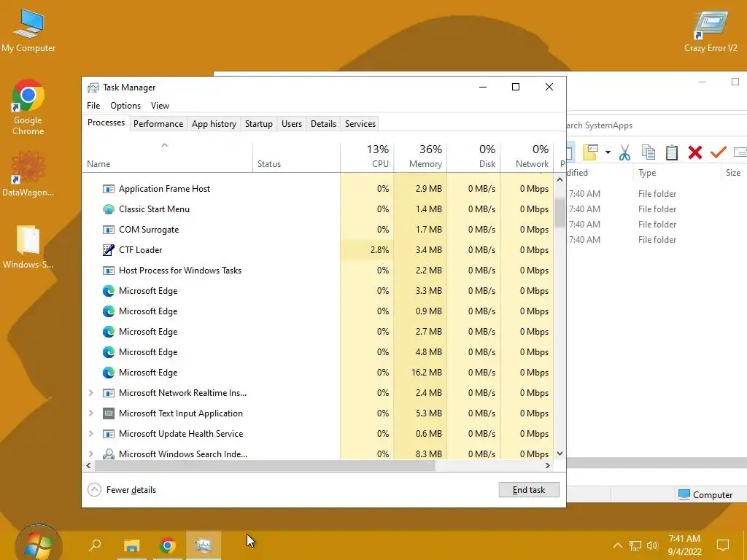Viewport: 747px width, 560px height.
Task: Open the My Computer desktop icon
Action: click(28, 29)
